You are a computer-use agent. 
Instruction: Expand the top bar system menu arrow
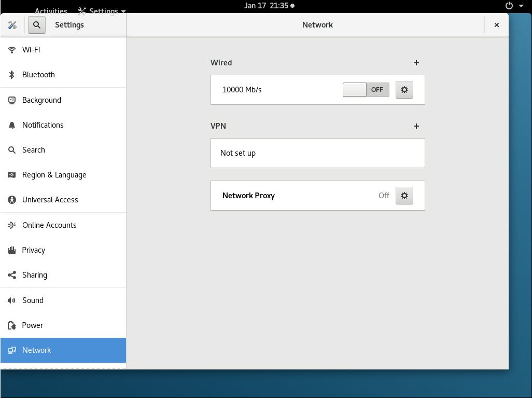point(521,6)
